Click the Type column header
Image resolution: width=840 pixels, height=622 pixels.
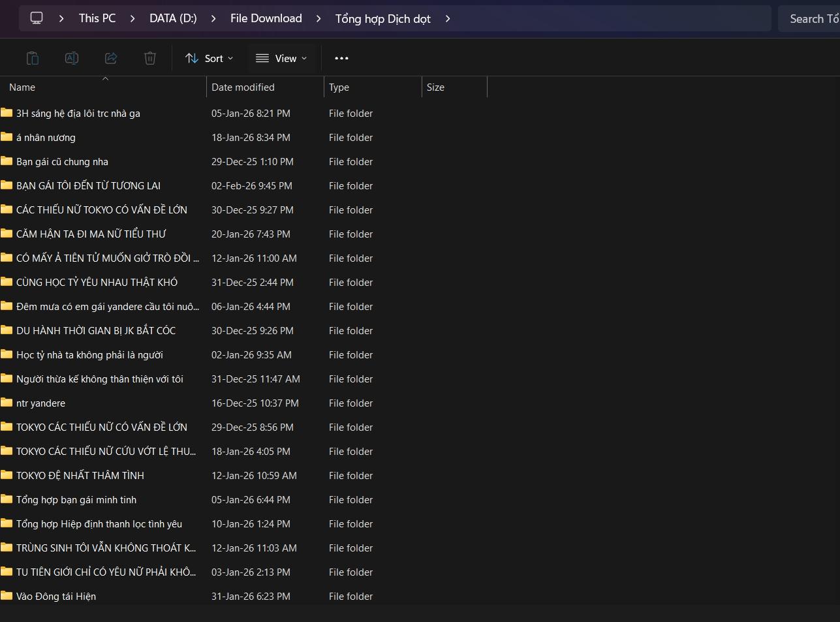[339, 87]
